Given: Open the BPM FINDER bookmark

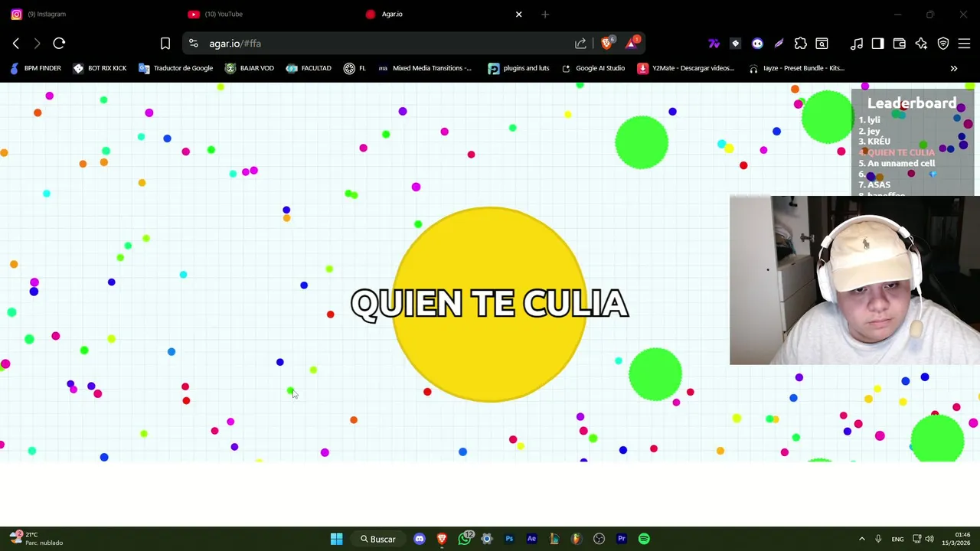Looking at the screenshot, I should click(36, 68).
